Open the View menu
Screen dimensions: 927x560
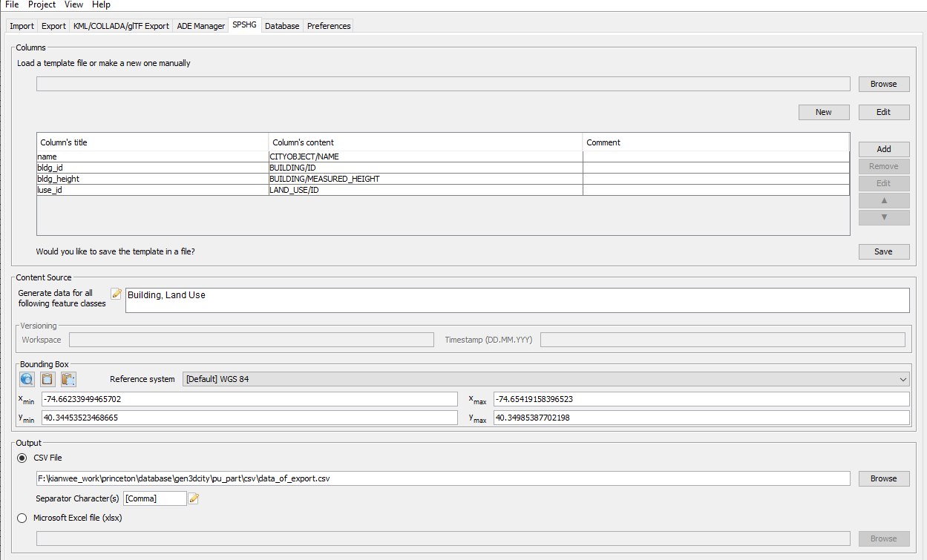[x=73, y=4]
